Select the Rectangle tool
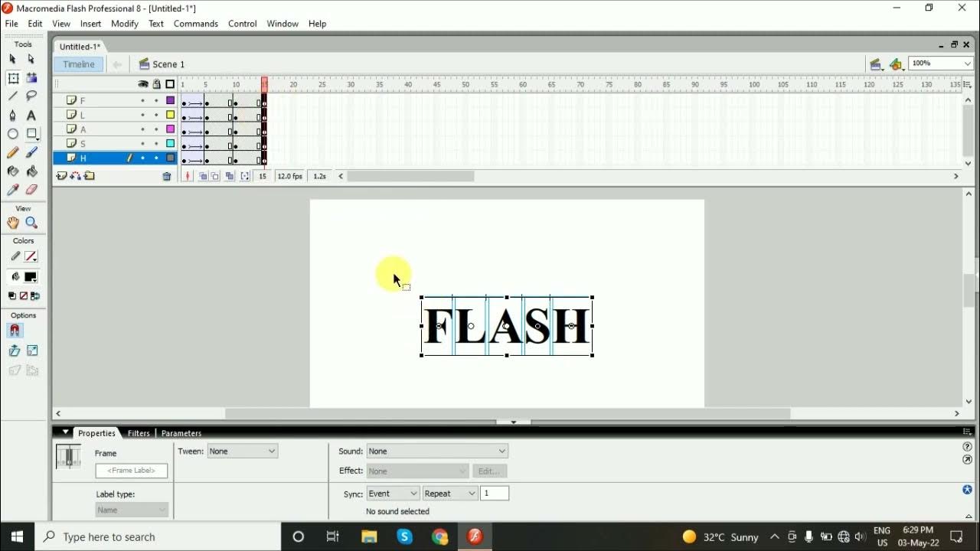980x551 pixels. [x=31, y=134]
